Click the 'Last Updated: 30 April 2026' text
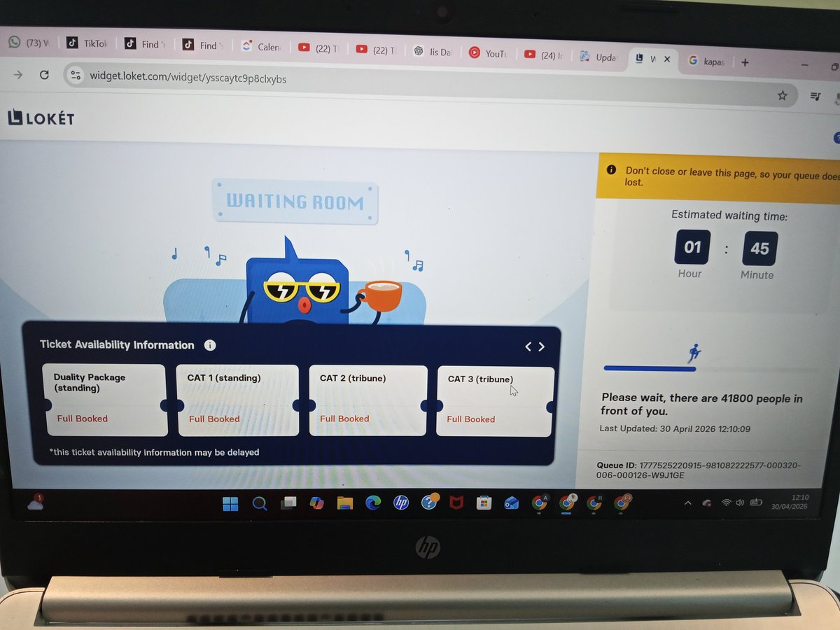Image resolution: width=840 pixels, height=630 pixels. [675, 428]
